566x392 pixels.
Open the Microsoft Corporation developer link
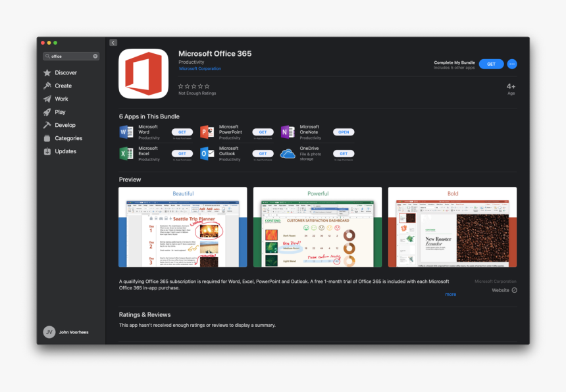coord(200,68)
